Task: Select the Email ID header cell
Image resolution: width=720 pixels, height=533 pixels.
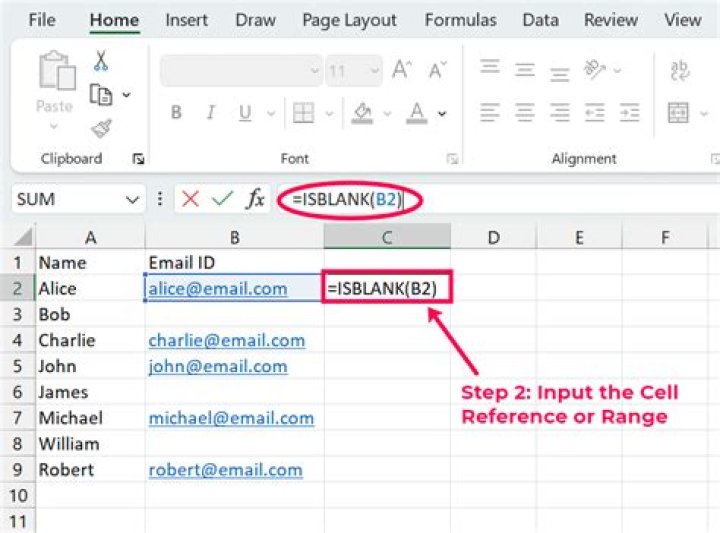Action: pyautogui.click(x=235, y=263)
